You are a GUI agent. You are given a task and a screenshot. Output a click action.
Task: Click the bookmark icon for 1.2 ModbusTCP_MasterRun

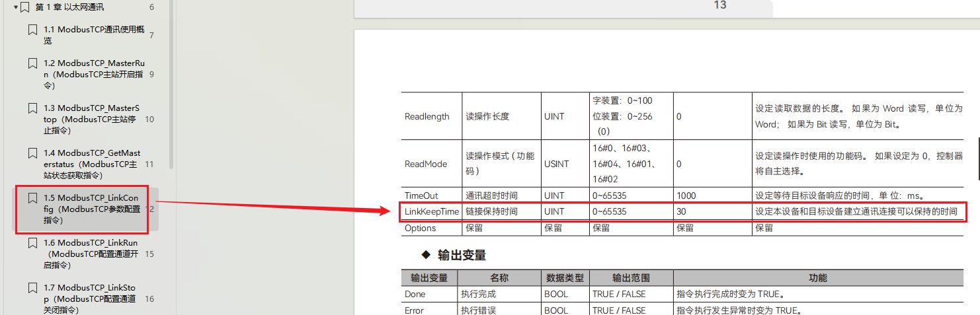(x=32, y=64)
